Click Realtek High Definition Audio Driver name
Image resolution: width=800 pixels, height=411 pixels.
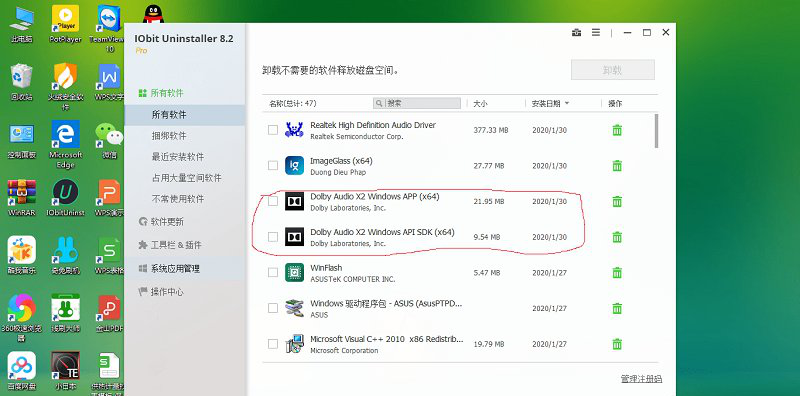click(x=373, y=125)
